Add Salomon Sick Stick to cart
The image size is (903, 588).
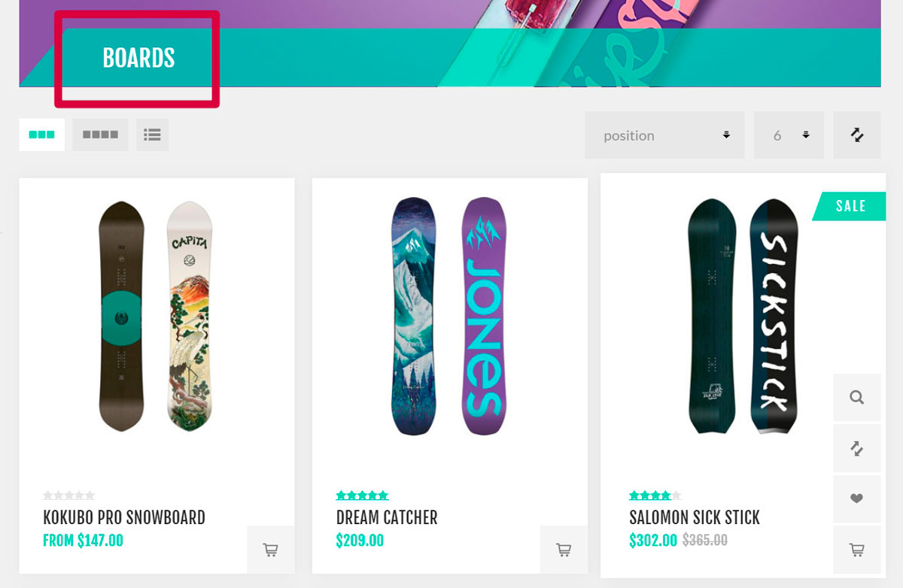(x=856, y=550)
